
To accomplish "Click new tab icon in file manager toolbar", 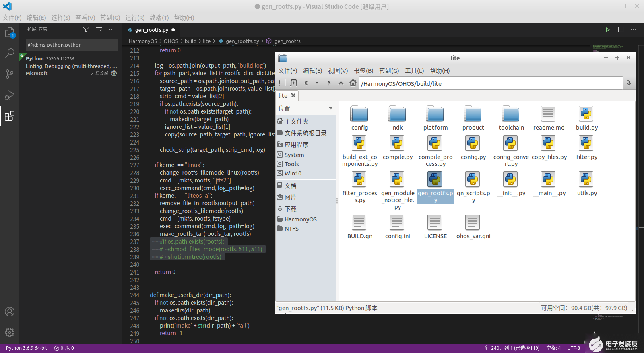I will click(294, 83).
